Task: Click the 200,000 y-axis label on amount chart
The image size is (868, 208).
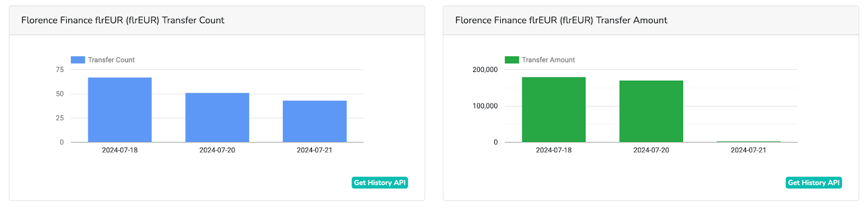Action: [485, 69]
